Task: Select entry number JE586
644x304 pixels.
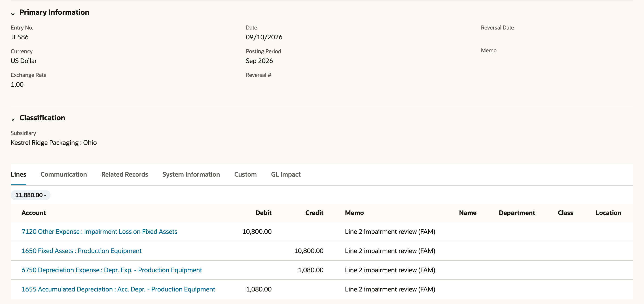Action: click(x=19, y=37)
